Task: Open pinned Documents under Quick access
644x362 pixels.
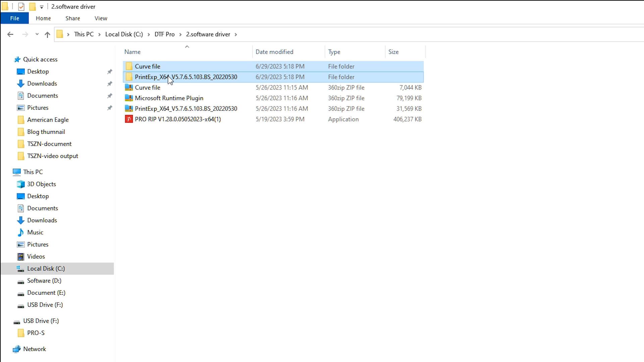Action: click(x=43, y=96)
